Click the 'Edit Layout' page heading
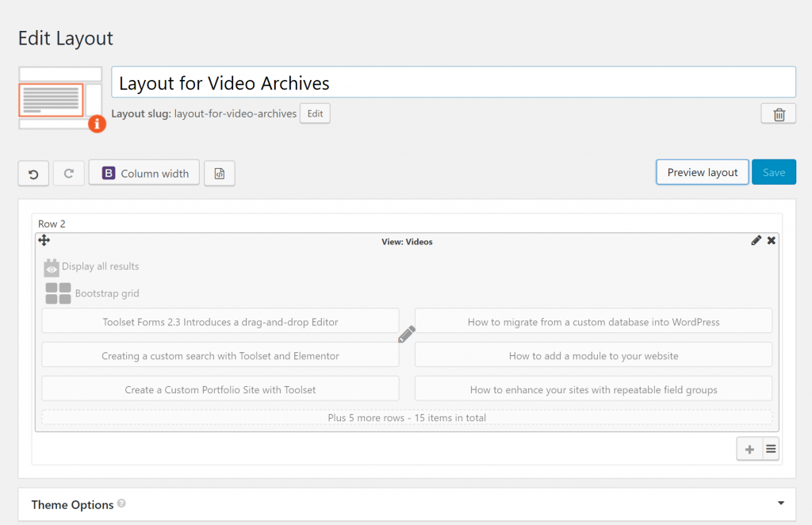 (x=66, y=38)
